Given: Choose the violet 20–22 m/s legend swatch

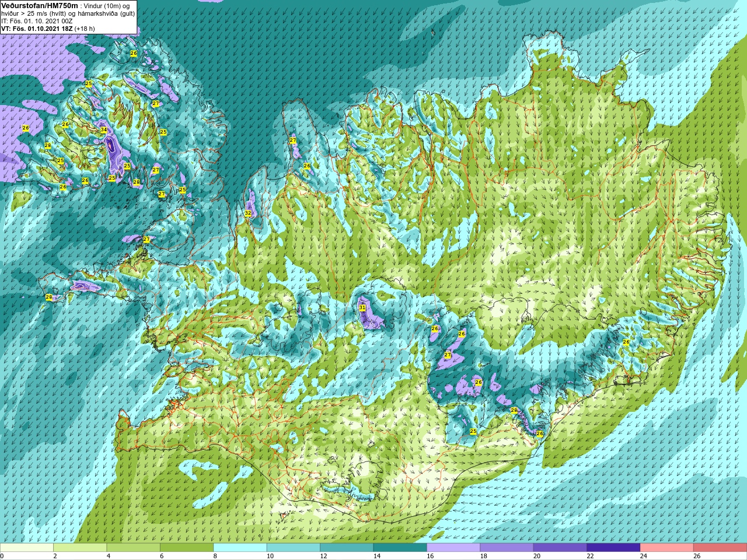Looking at the screenshot, I should point(560,548).
